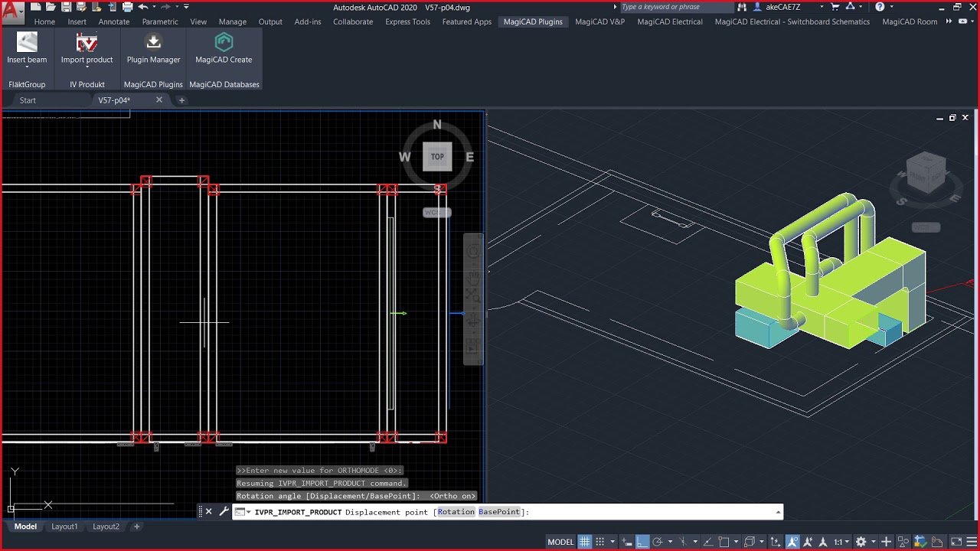Click the Open file folder icon
Image resolution: width=980 pixels, height=551 pixels.
coord(51,7)
